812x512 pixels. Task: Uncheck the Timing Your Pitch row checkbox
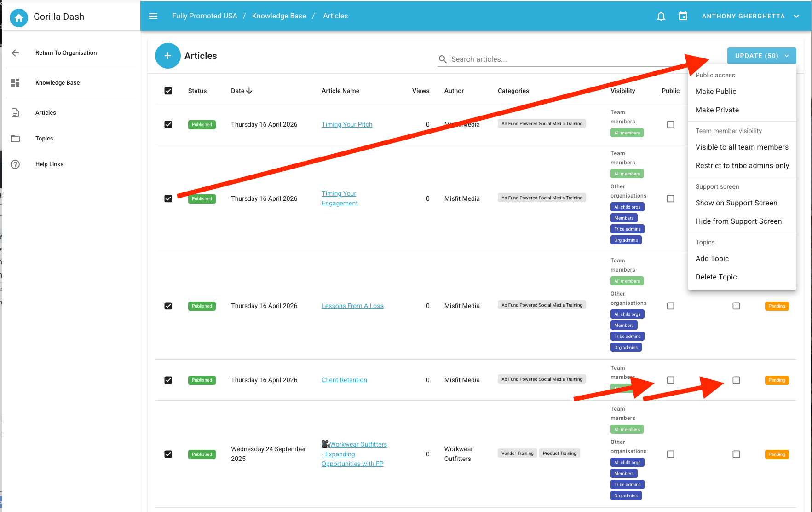pyautogui.click(x=168, y=125)
